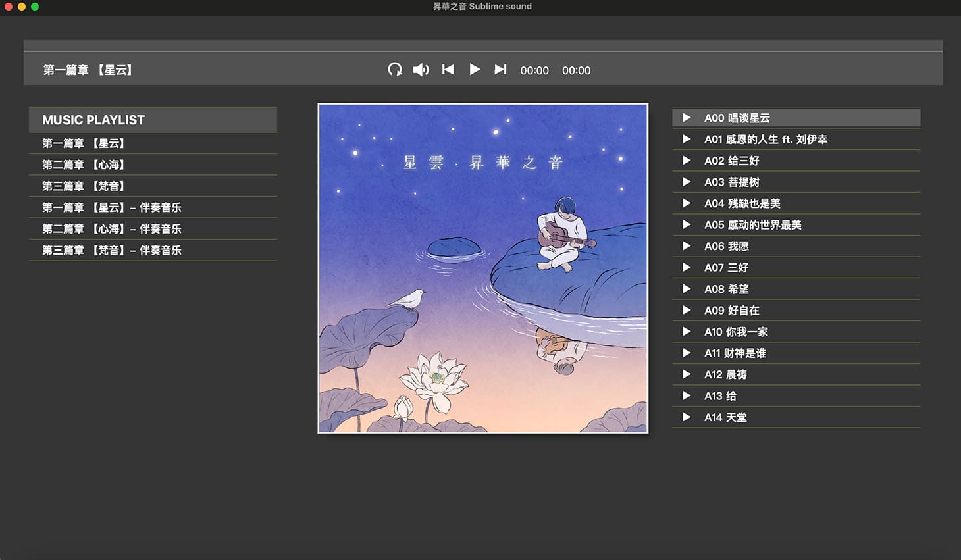Select track title A04 残缺也是美
The image size is (961, 560).
742,203
